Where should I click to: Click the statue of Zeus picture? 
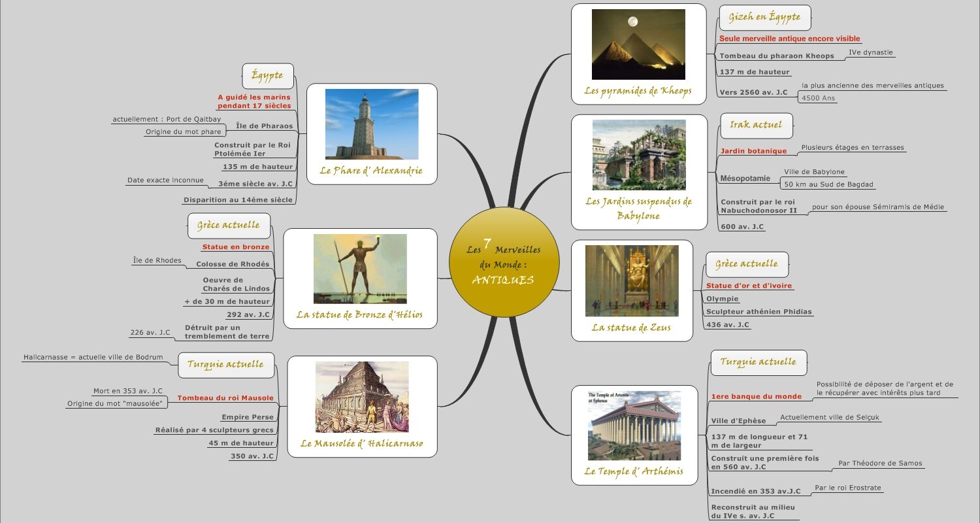pyautogui.click(x=631, y=280)
